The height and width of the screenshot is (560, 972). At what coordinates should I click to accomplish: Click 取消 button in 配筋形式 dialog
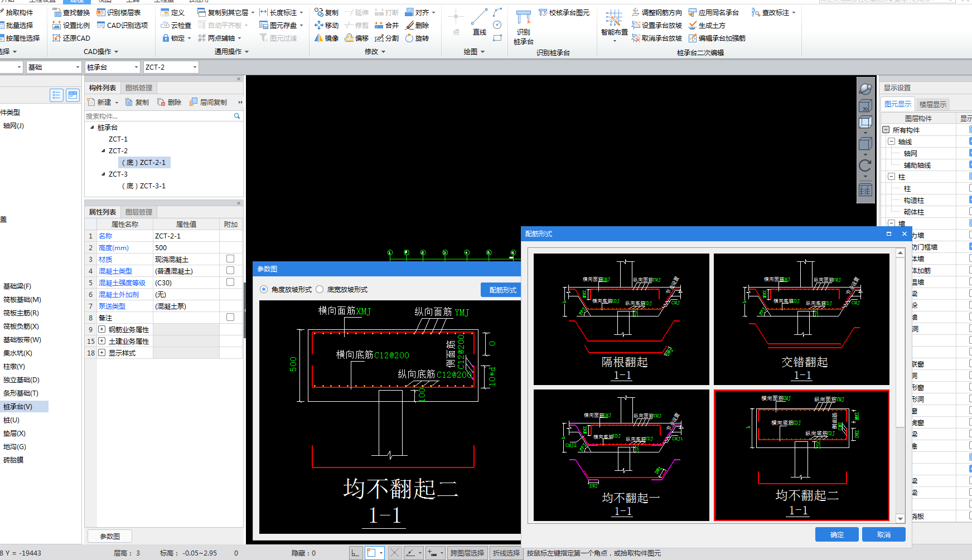(x=883, y=534)
